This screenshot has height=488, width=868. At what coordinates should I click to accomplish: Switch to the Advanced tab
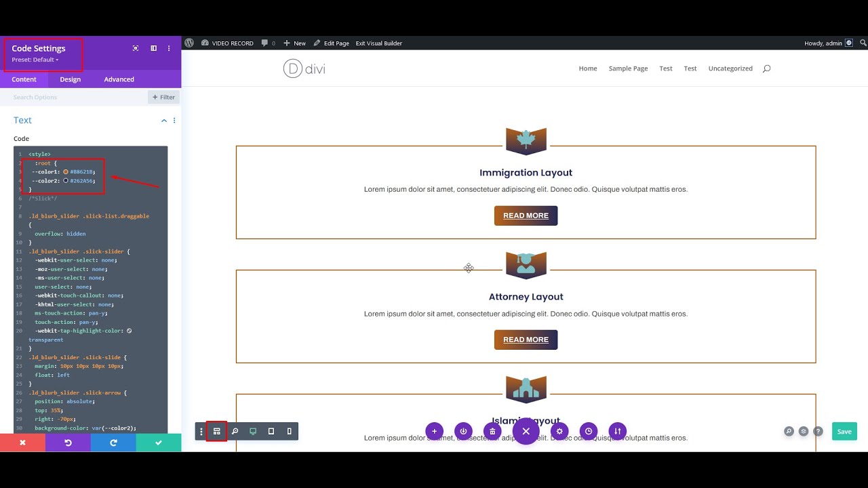click(x=119, y=79)
